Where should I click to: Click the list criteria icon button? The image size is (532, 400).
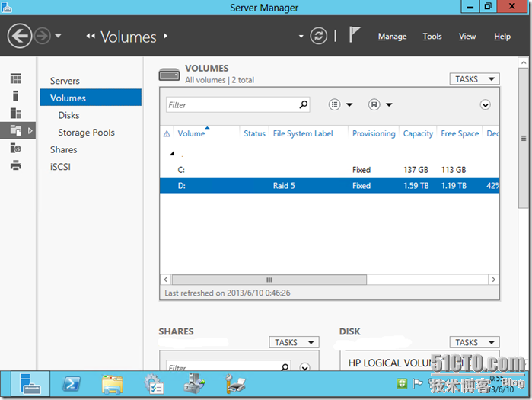pos(335,104)
